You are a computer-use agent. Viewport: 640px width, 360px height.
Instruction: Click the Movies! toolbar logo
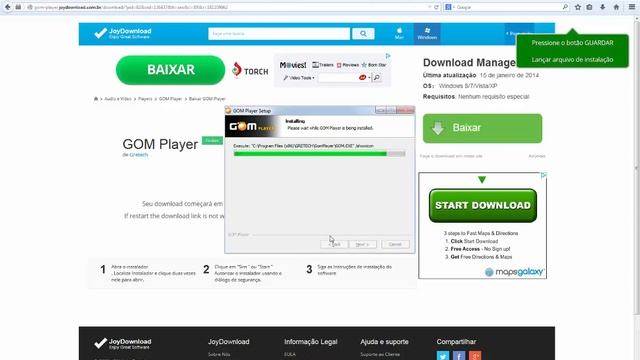(x=293, y=65)
